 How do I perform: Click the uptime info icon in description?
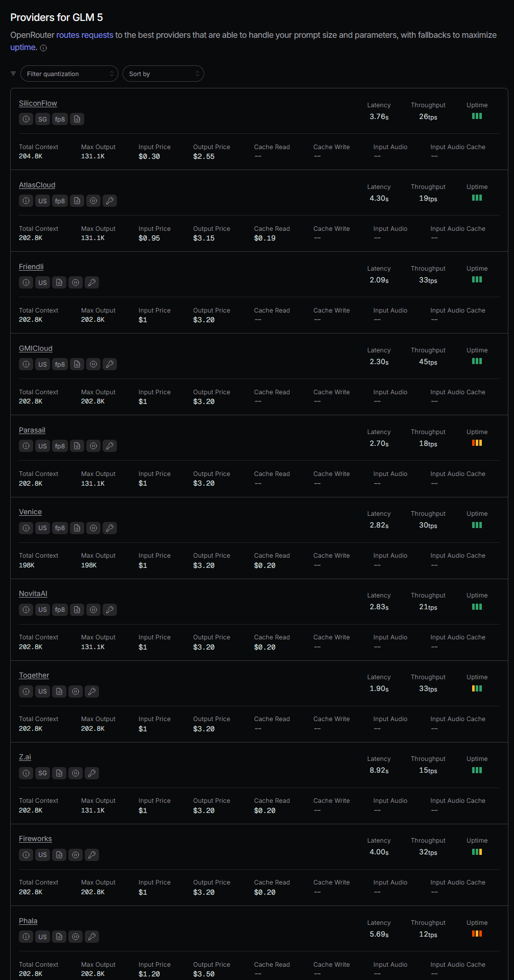pyautogui.click(x=43, y=48)
